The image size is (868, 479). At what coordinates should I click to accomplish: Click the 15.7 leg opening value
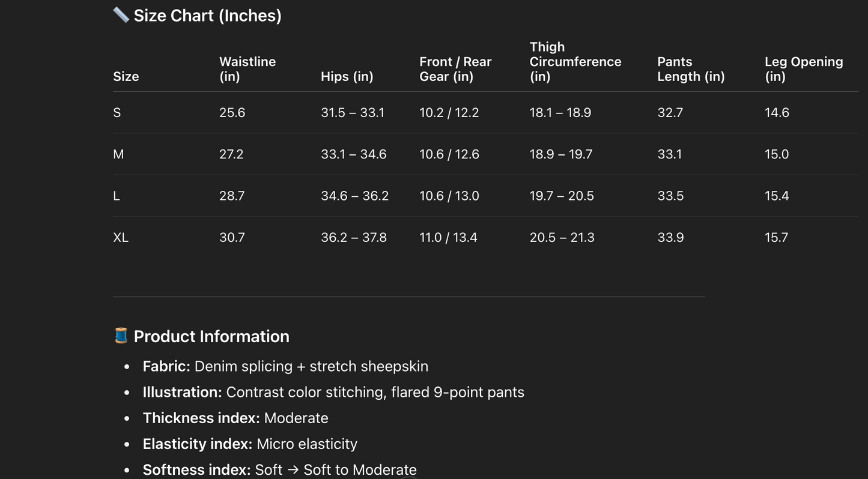tap(776, 237)
